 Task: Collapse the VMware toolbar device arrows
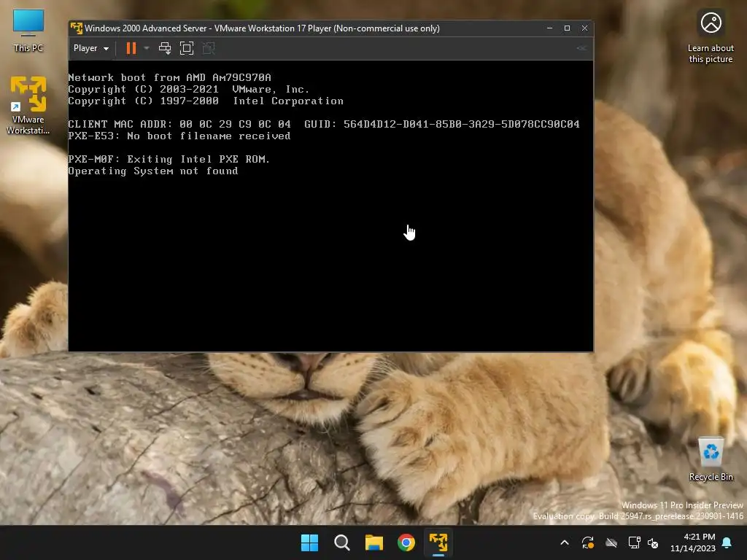(x=581, y=48)
